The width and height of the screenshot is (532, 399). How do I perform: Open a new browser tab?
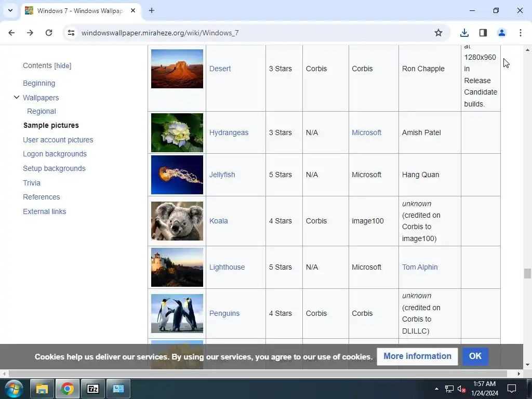[x=152, y=10]
